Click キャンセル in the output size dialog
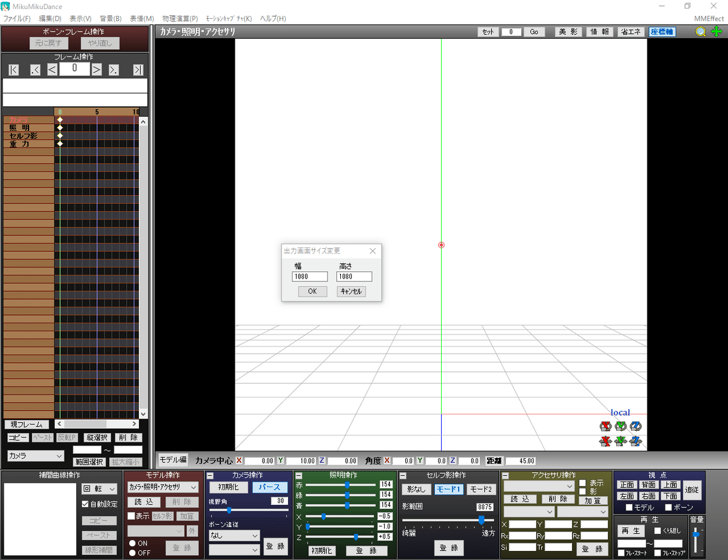Viewport: 728px width, 560px height. 351,291
